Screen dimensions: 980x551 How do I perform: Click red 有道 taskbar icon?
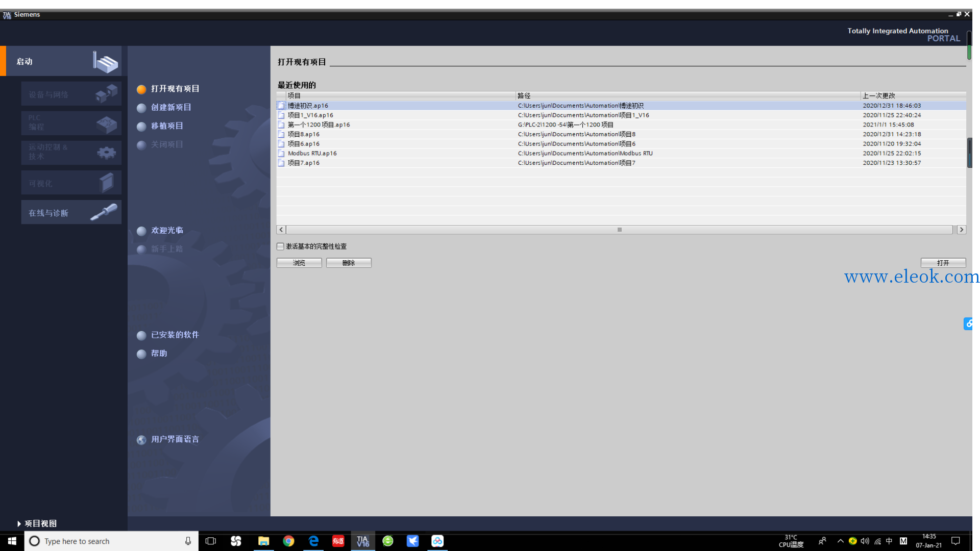[x=338, y=541]
